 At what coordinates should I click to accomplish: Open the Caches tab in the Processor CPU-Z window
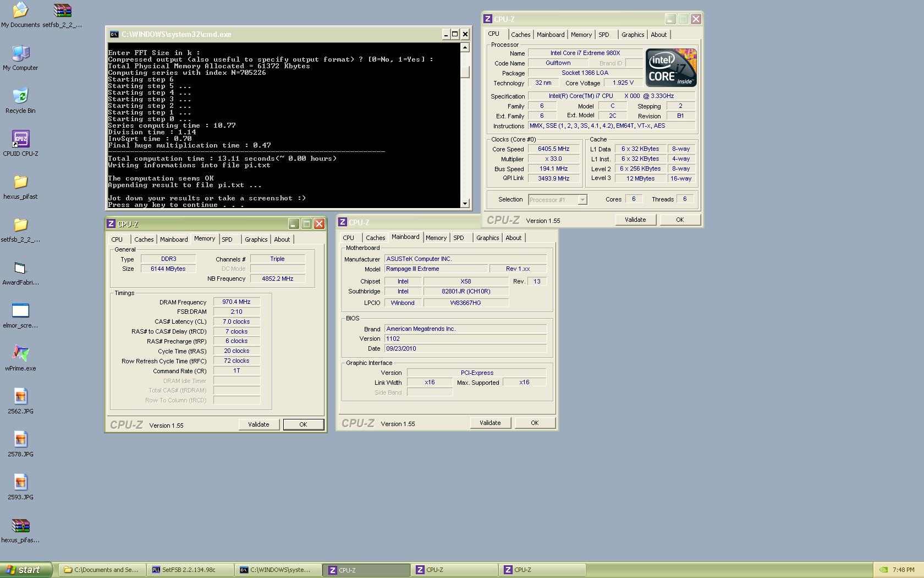[x=521, y=35]
